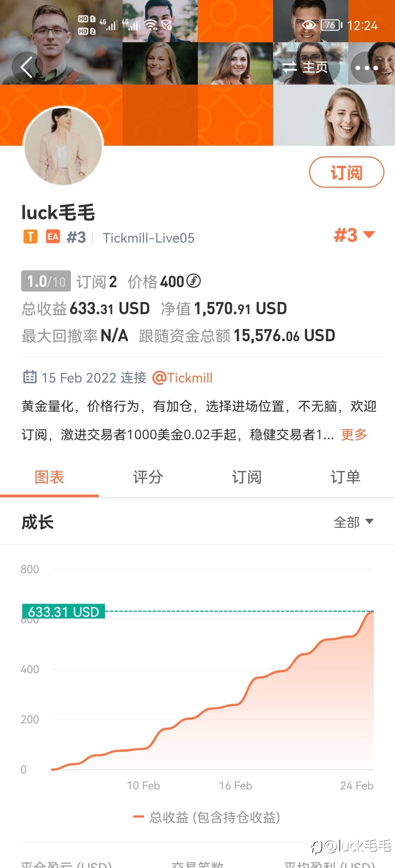The width and height of the screenshot is (395, 868).
Task: Tap the orange T badge icon
Action: (31, 237)
